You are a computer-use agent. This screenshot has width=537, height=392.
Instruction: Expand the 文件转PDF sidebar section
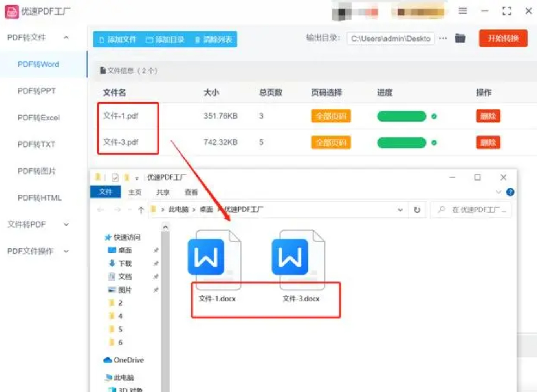click(66, 224)
